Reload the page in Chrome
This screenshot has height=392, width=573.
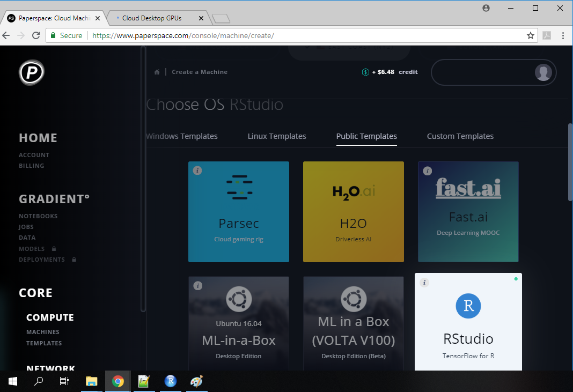pos(36,35)
